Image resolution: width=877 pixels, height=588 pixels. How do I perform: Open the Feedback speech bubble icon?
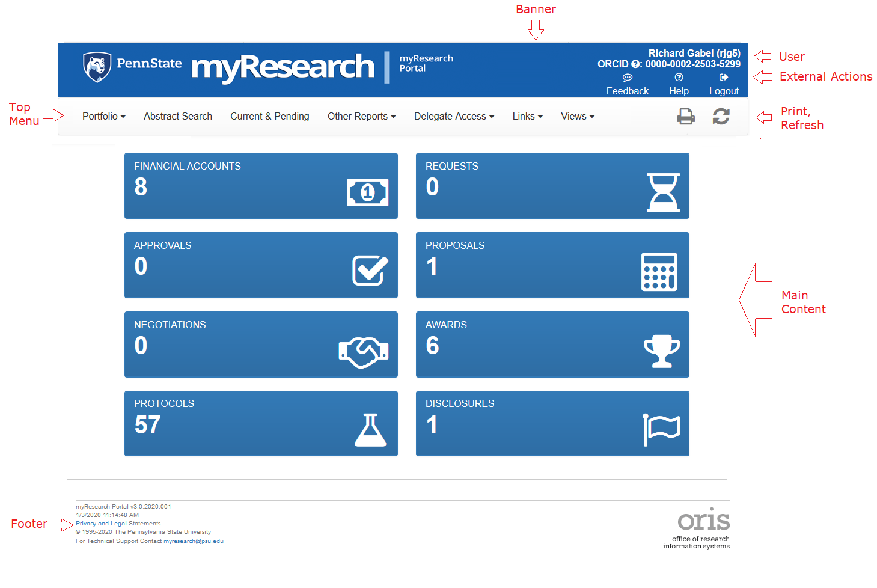[627, 78]
